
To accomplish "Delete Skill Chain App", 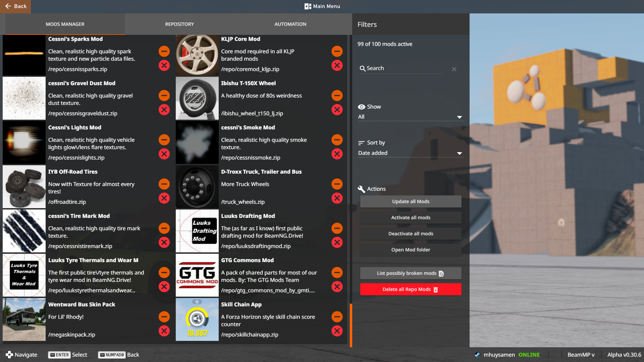I will [x=337, y=331].
